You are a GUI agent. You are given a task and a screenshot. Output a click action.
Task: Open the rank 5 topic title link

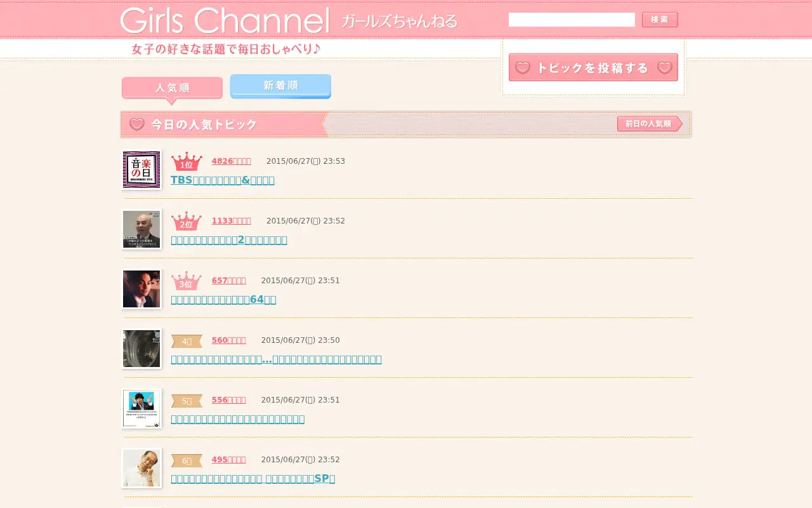click(238, 419)
